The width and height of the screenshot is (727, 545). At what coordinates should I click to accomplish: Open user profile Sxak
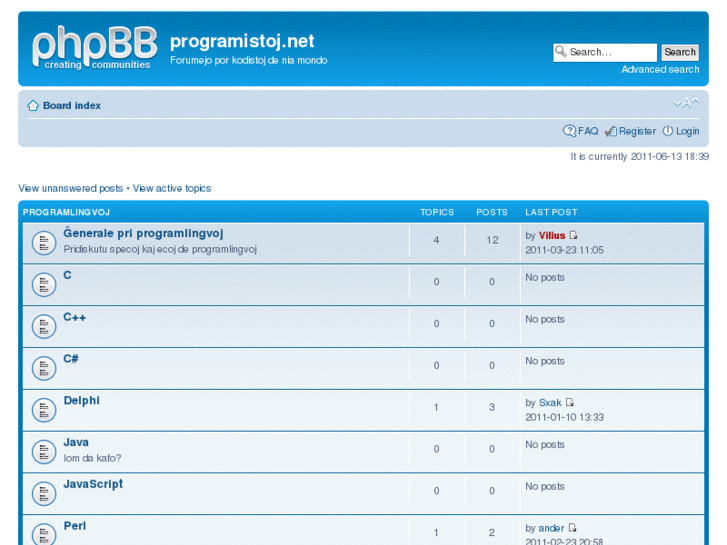pyautogui.click(x=550, y=403)
